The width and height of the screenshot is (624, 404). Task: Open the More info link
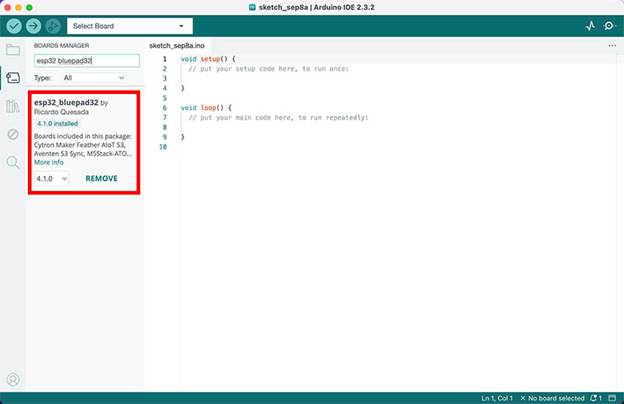(48, 162)
